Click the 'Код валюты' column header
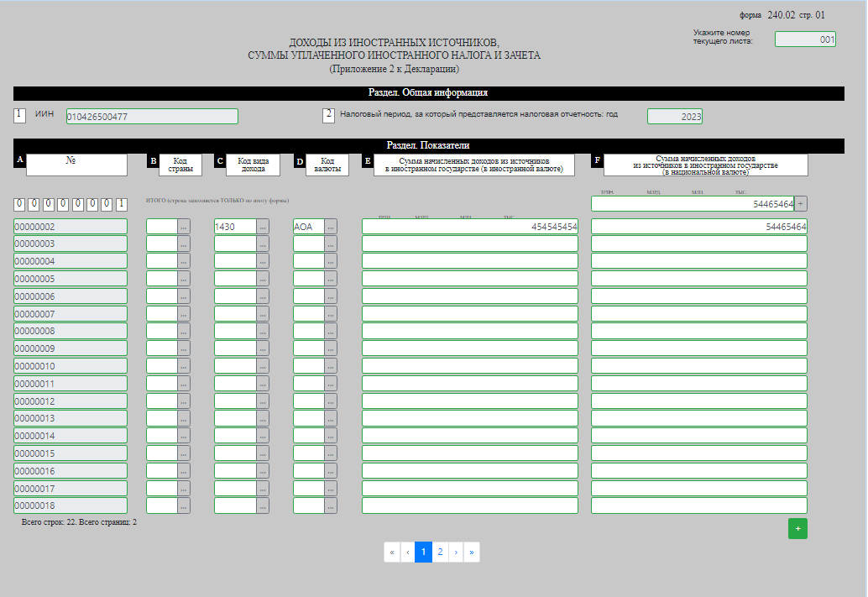This screenshot has width=868, height=597. tap(327, 165)
